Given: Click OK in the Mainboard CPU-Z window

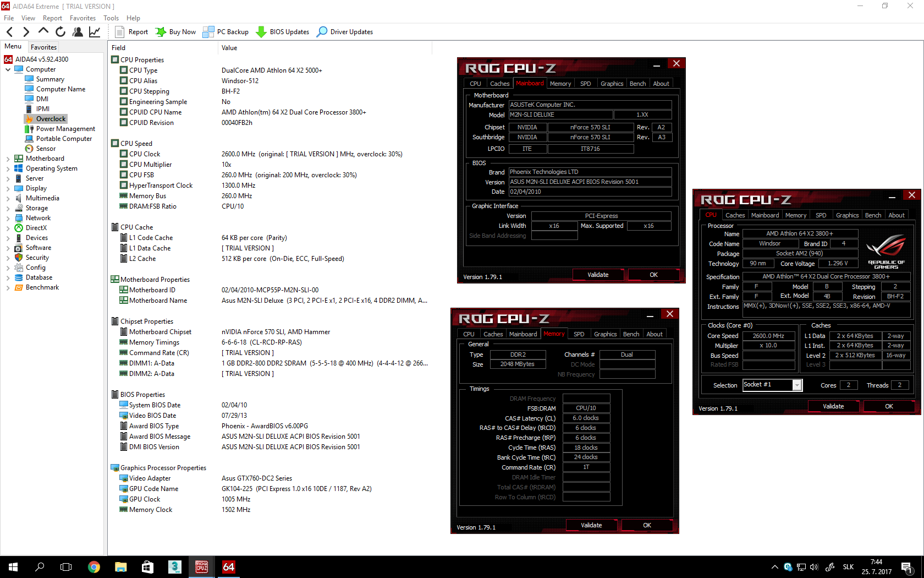Looking at the screenshot, I should 653,275.
